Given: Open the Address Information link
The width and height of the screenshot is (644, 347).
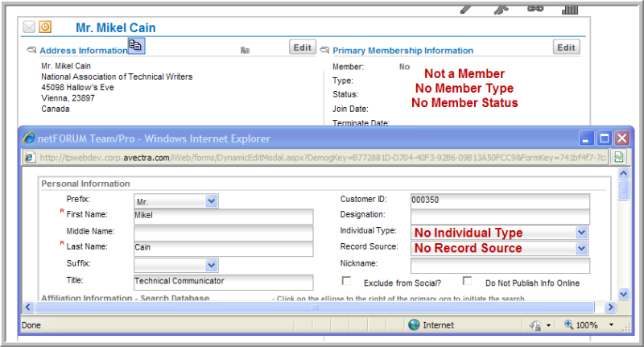Looking at the screenshot, I should 84,51.
